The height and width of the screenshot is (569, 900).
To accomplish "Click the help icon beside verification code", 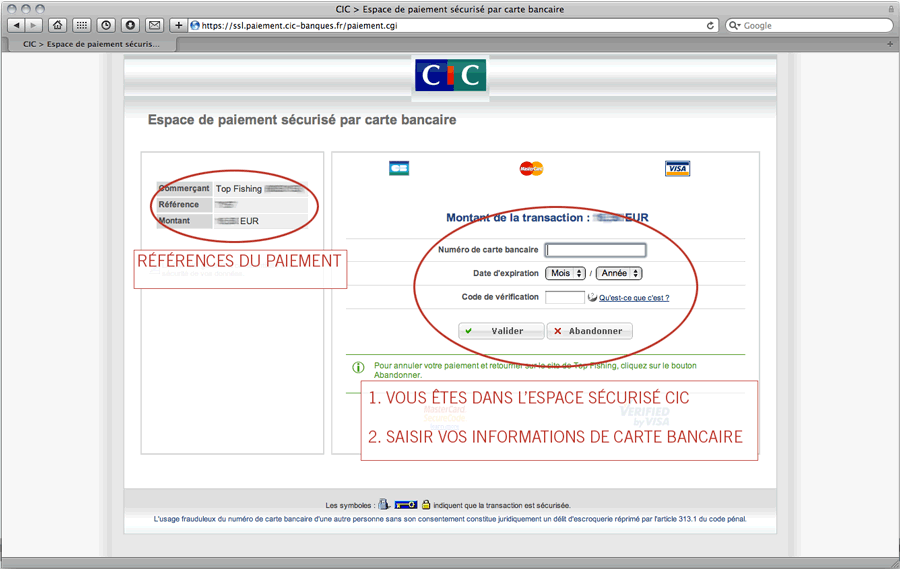I will [592, 297].
